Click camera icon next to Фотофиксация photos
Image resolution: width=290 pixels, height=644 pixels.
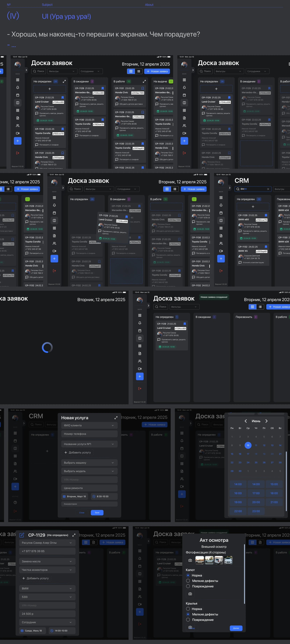pyautogui.click(x=190, y=560)
